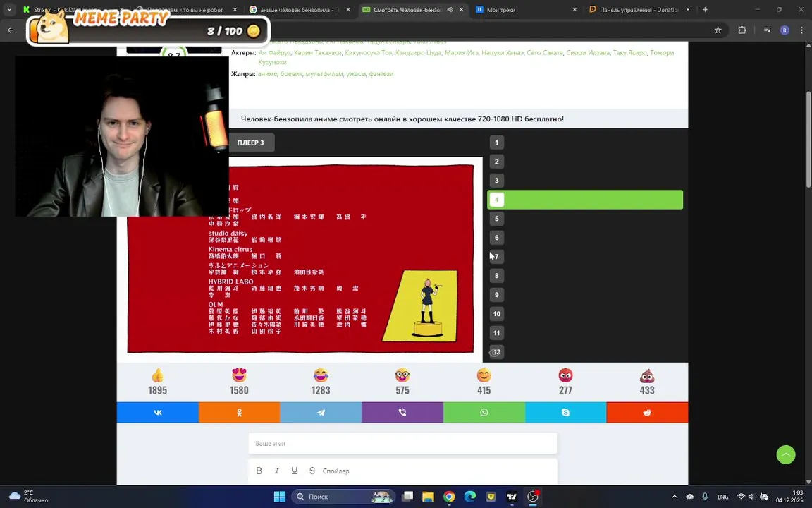Open the tab search dropdown arrow
The image size is (812, 508).
[x=9, y=9]
